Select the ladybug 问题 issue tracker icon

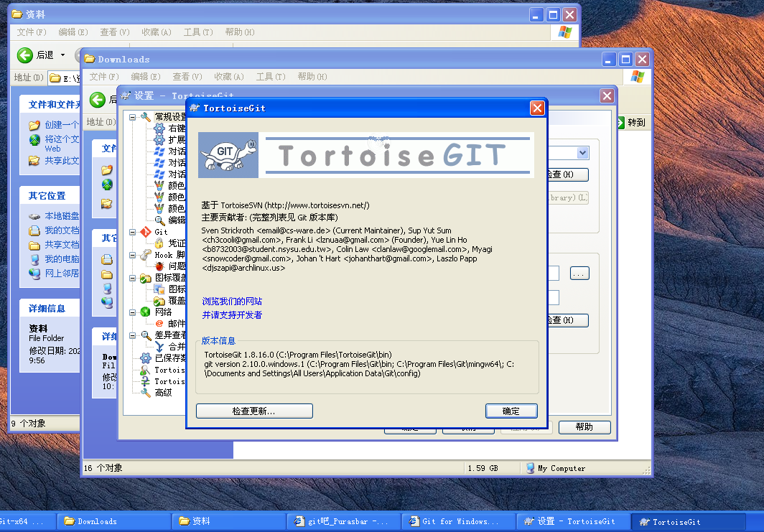click(159, 266)
